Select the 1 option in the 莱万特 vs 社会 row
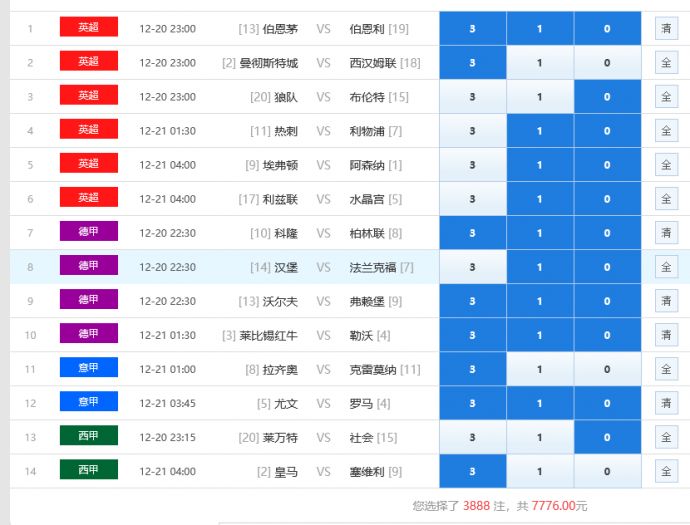Screen dimensions: 690x525 [x=539, y=437]
